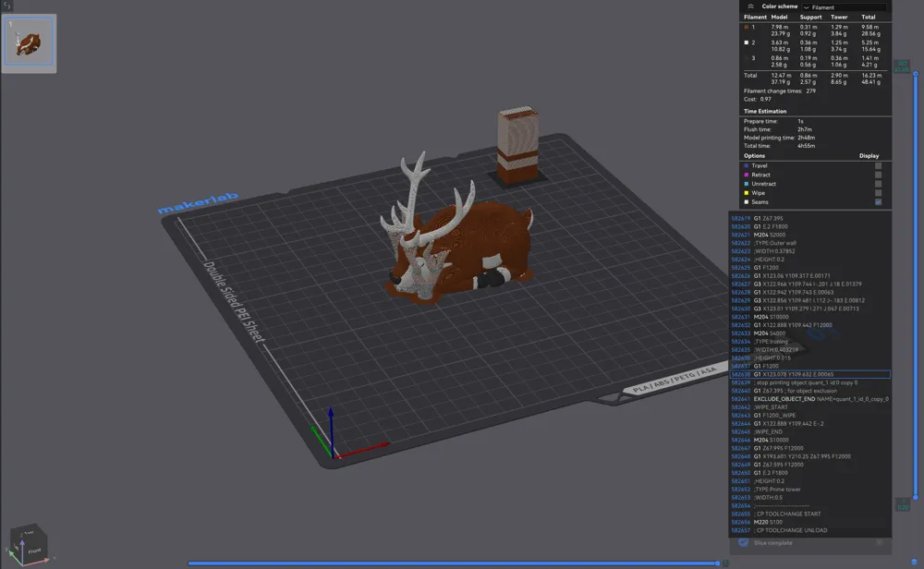
Task: Click the orange filament 1 swatch
Action: click(x=748, y=26)
